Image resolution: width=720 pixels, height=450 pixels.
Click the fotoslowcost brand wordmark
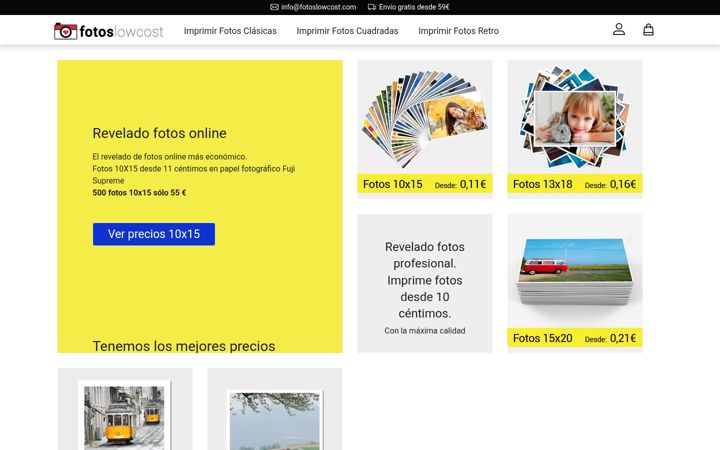pyautogui.click(x=121, y=32)
